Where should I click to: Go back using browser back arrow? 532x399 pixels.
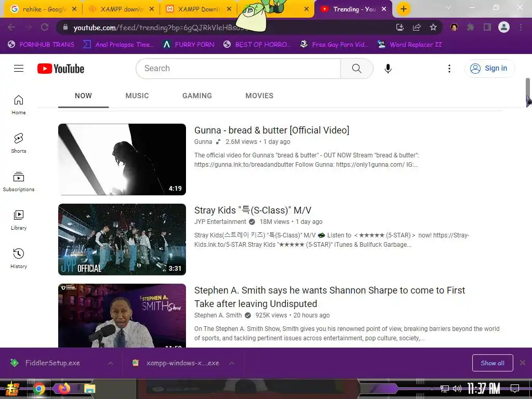(11, 27)
